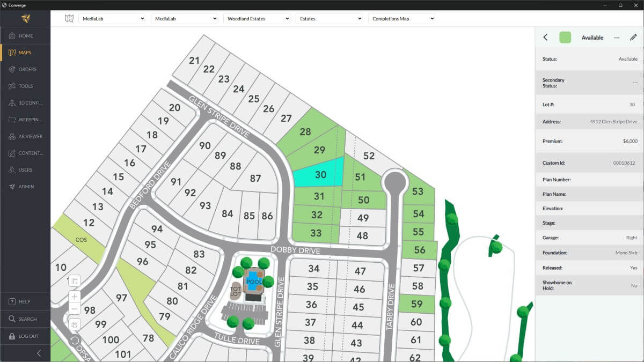Click the green Available status color swatch
644x362 pixels.
(x=565, y=38)
